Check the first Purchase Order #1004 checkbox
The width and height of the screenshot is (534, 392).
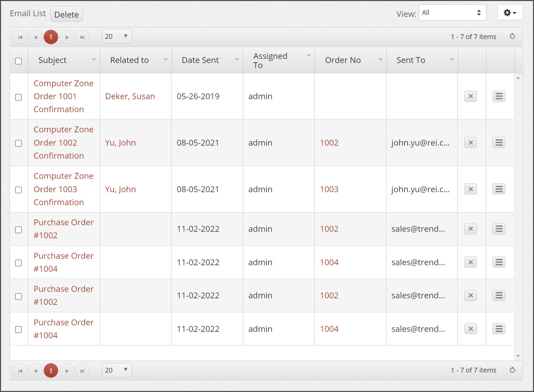pos(18,263)
